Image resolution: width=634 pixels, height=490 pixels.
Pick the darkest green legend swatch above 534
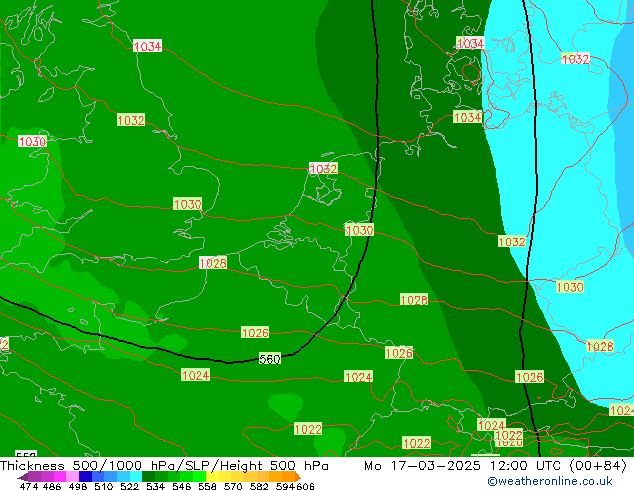tap(149, 476)
